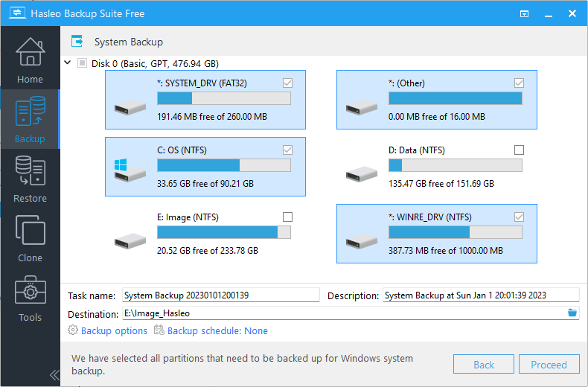Click the Task name input field
The height and width of the screenshot is (387, 588).
coord(220,295)
